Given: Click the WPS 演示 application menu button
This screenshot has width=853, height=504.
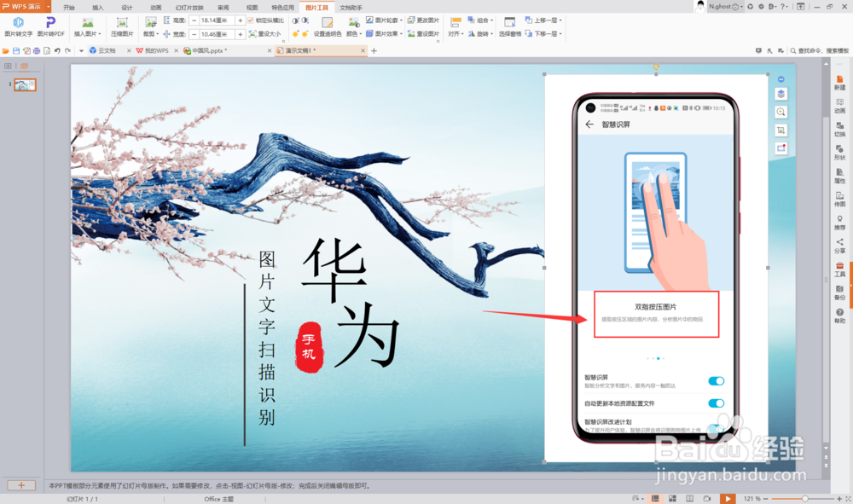Looking at the screenshot, I should point(25,7).
